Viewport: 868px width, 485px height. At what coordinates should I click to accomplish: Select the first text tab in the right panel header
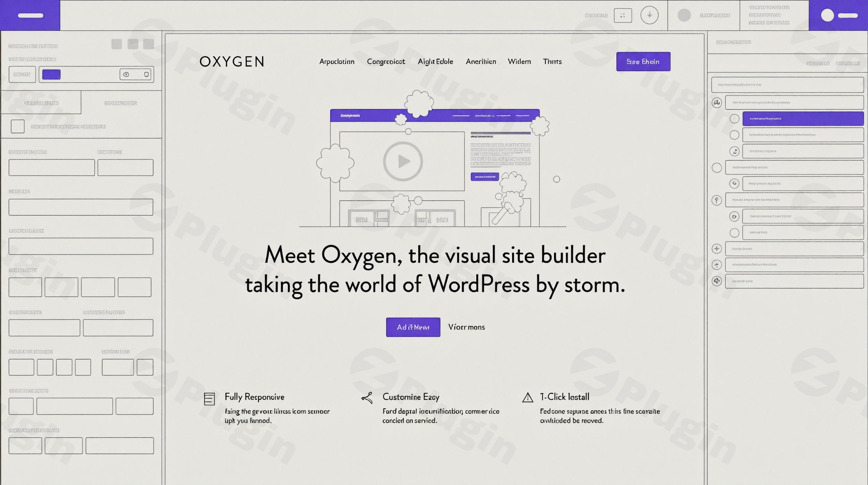tap(818, 63)
